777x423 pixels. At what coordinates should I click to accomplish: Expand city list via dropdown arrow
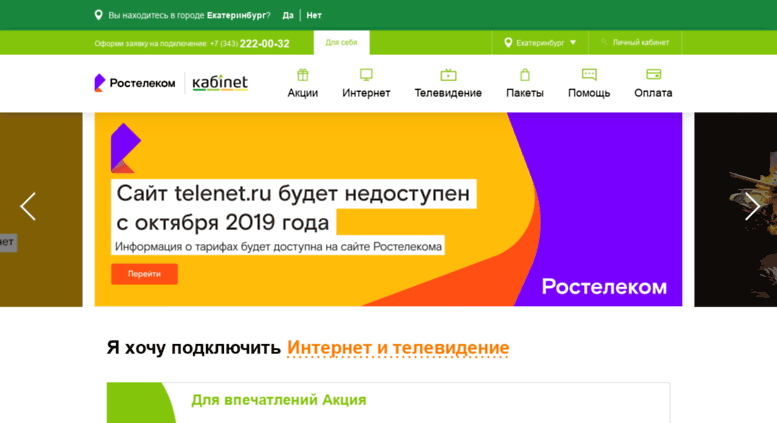(x=573, y=43)
